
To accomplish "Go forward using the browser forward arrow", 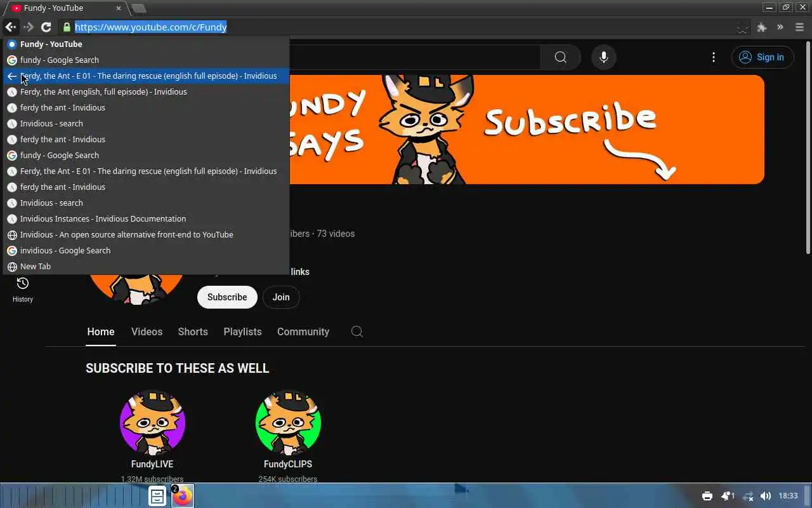I will click(28, 27).
